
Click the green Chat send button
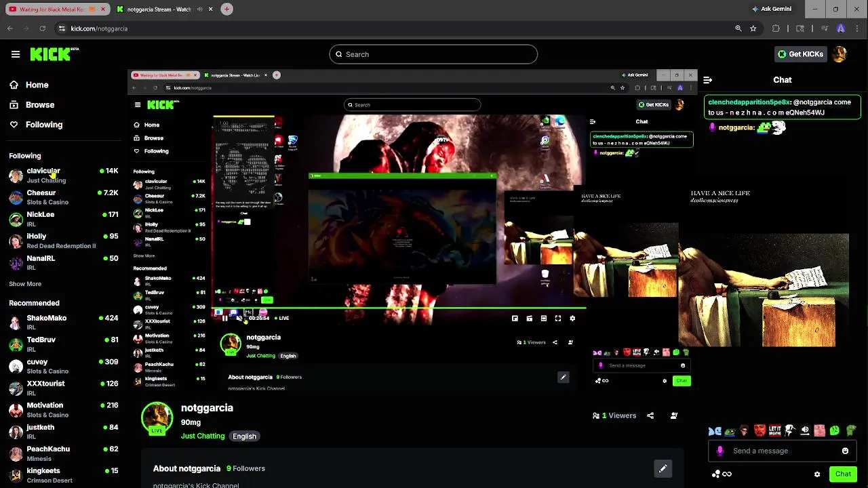click(843, 474)
